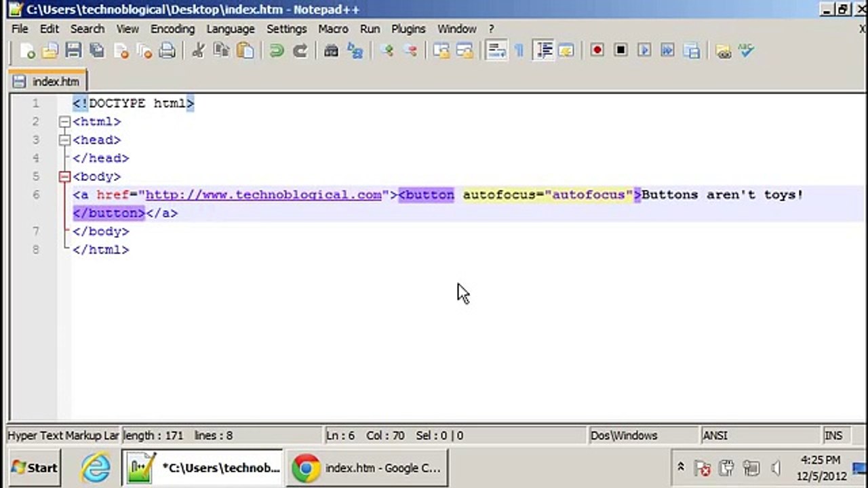Cut the selection with the scissors icon
Screen dimensions: 868x488
198,51
